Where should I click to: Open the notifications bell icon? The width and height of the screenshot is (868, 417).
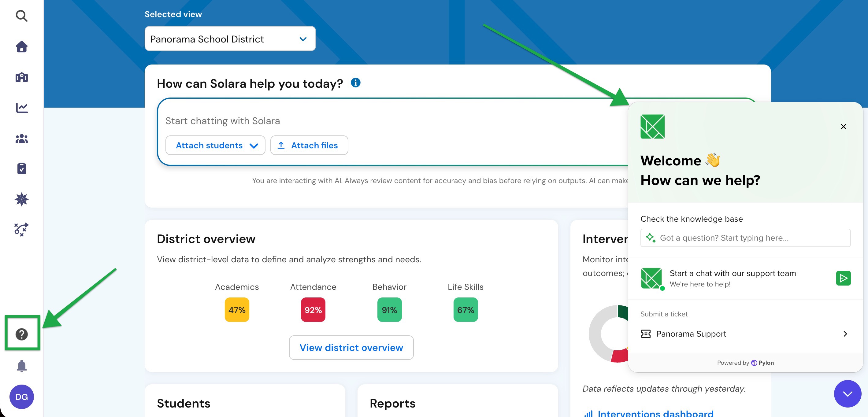[x=22, y=366]
